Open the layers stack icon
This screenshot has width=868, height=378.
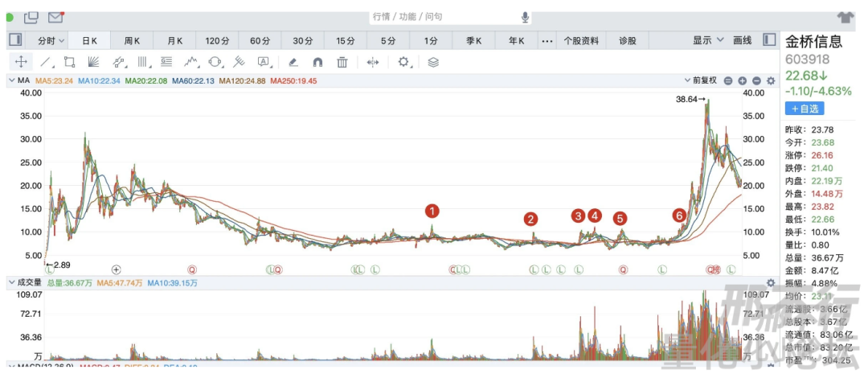(x=433, y=62)
